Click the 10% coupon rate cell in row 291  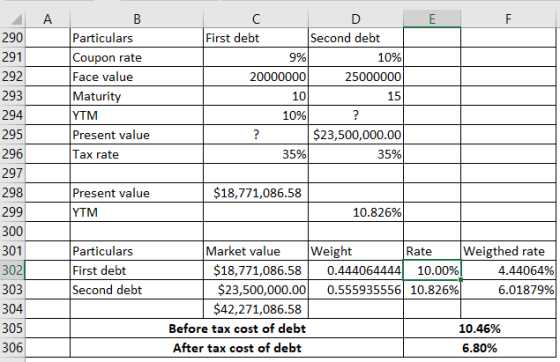coord(356,57)
